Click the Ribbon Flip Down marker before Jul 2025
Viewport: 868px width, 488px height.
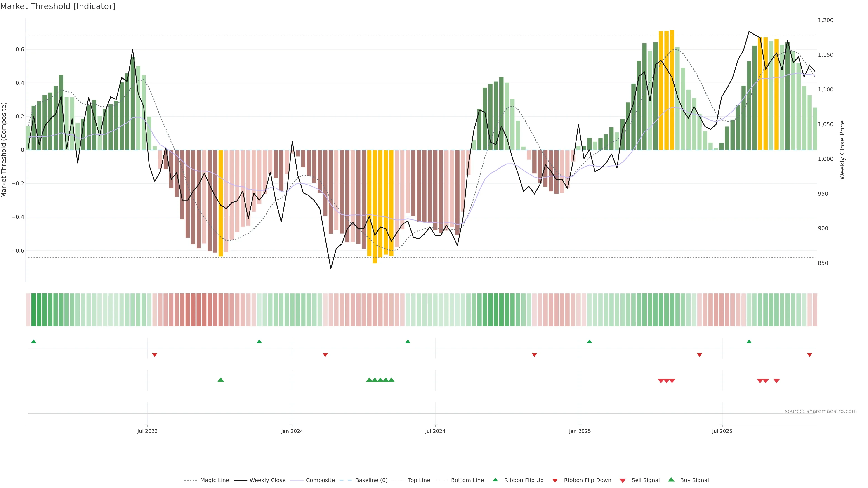point(700,355)
